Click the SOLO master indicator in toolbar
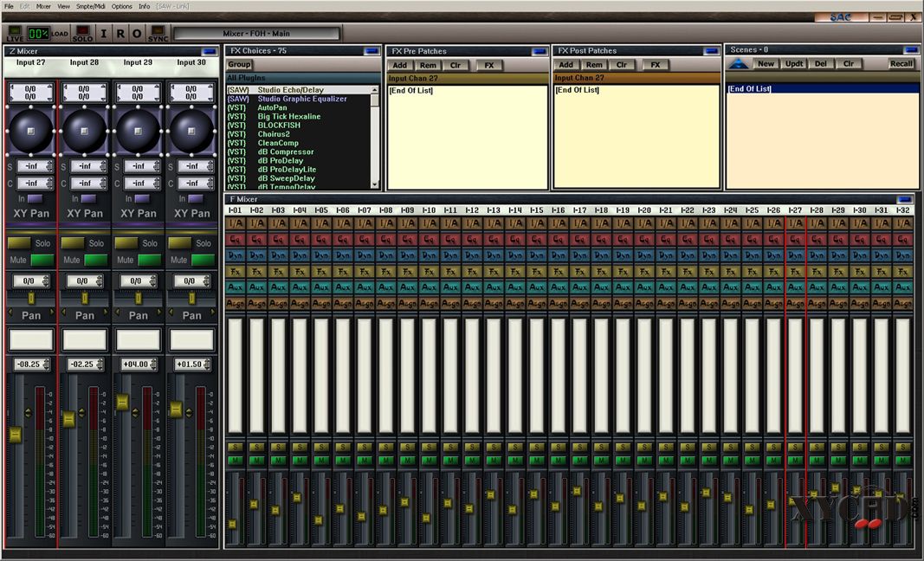The height and width of the screenshot is (561, 924). click(x=82, y=33)
